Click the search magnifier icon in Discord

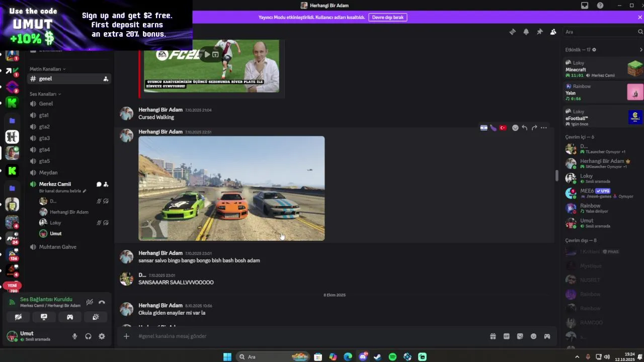tap(640, 32)
